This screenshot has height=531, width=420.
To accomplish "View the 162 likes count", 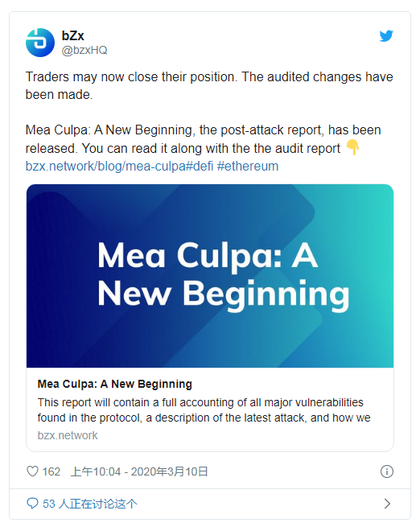I will pos(51,471).
